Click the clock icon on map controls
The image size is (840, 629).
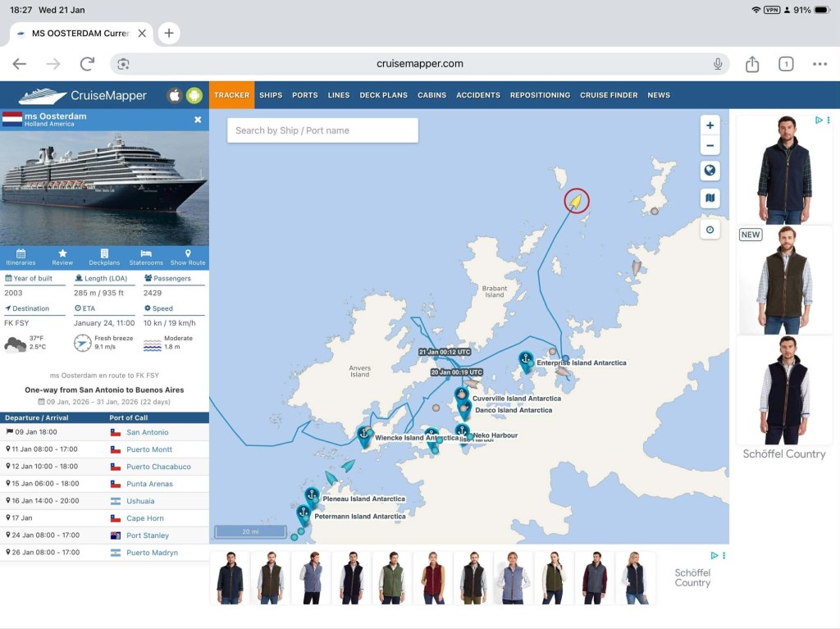point(710,230)
